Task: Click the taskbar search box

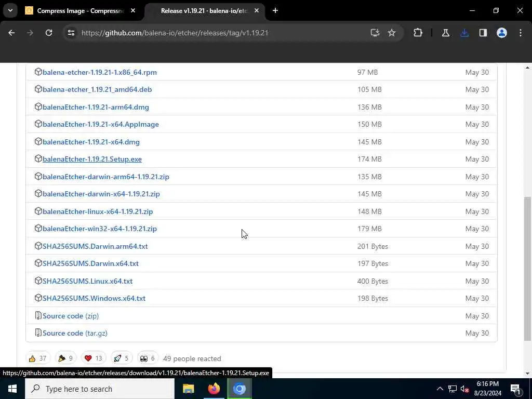Action: click(100, 389)
